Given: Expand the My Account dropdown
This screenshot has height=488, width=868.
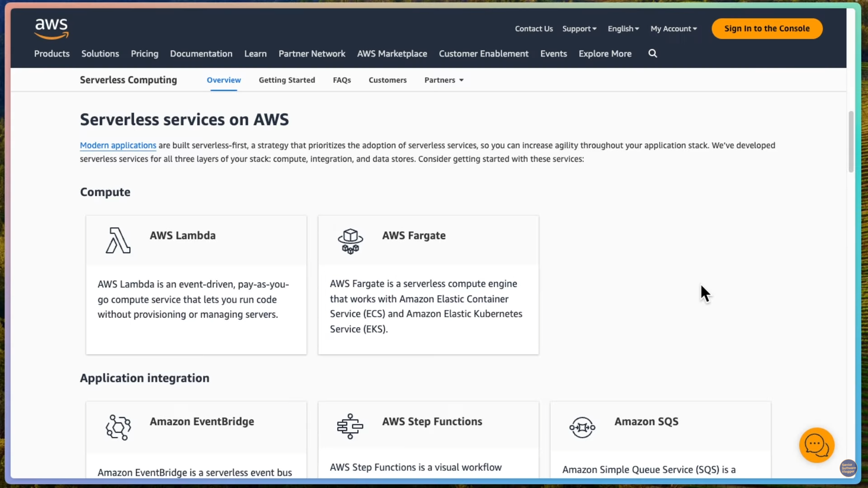Looking at the screenshot, I should pos(674,28).
